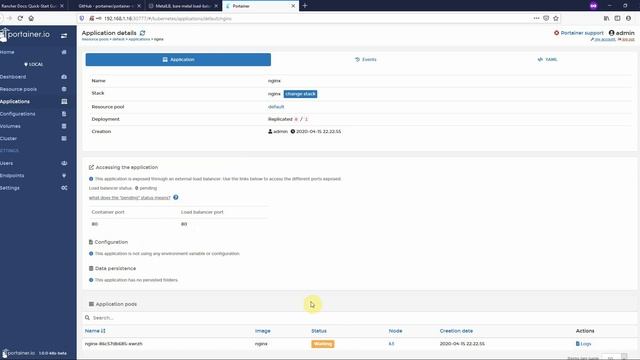The width and height of the screenshot is (640, 360).
Task: Switch to the YAML tab
Action: (547, 60)
